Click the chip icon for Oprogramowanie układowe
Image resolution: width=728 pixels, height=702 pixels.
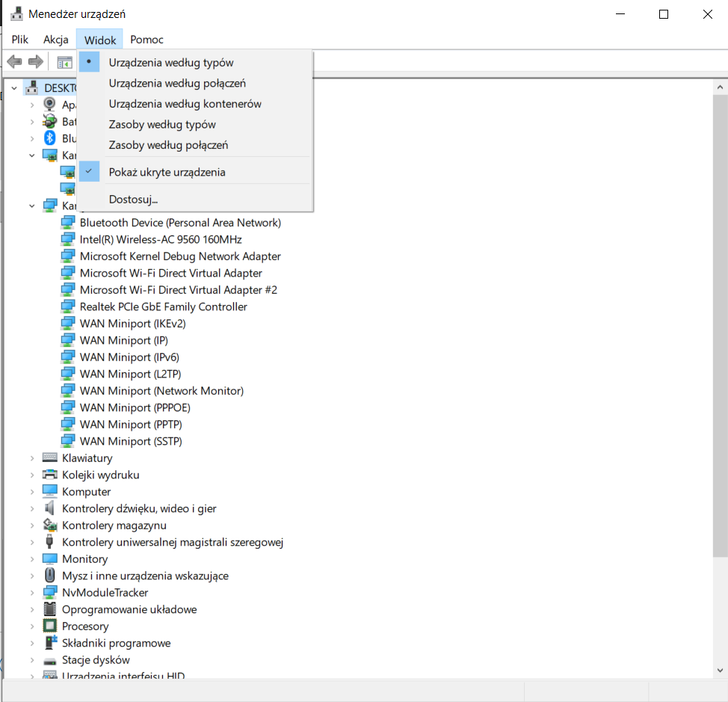point(49,609)
